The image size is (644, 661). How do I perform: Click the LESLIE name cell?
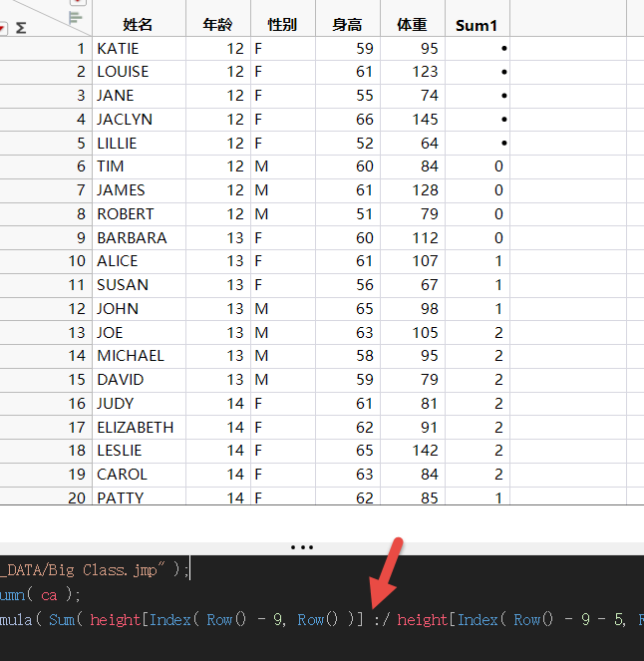139,451
